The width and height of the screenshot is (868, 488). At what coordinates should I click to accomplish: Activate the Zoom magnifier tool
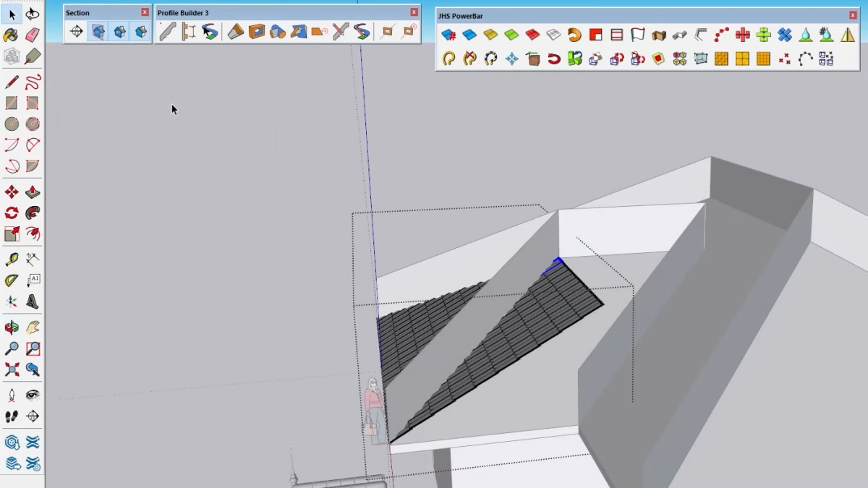point(12,348)
